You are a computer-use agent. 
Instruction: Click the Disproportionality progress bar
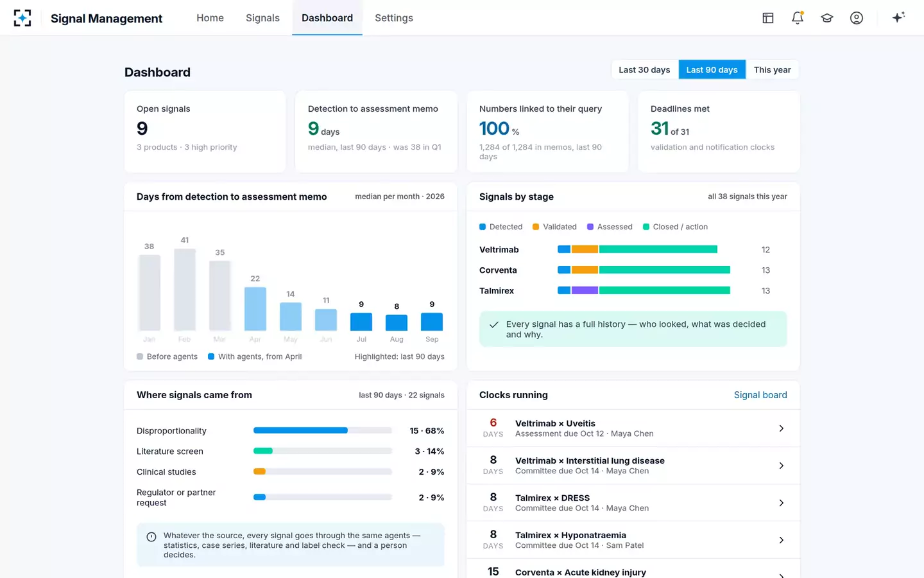pyautogui.click(x=323, y=430)
